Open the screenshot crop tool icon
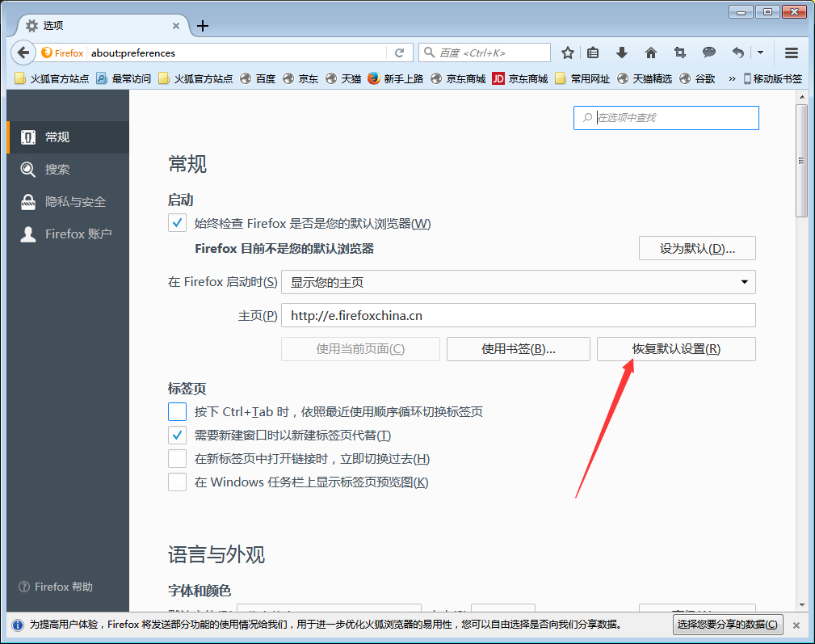The width and height of the screenshot is (815, 644). (x=679, y=52)
